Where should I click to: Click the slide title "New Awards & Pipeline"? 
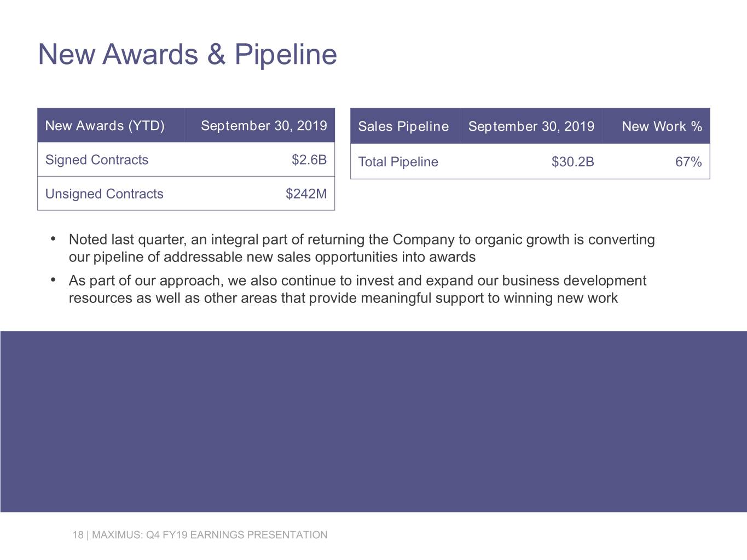click(187, 54)
